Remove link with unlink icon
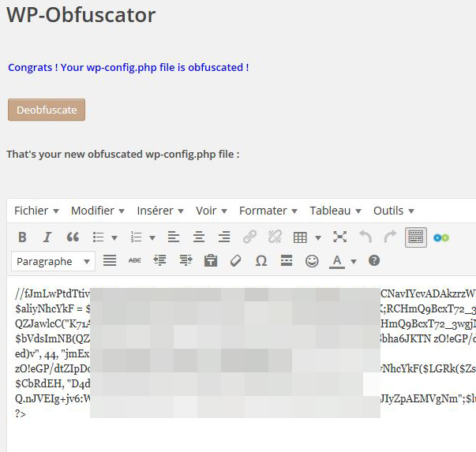The height and width of the screenshot is (452, 476). (275, 237)
